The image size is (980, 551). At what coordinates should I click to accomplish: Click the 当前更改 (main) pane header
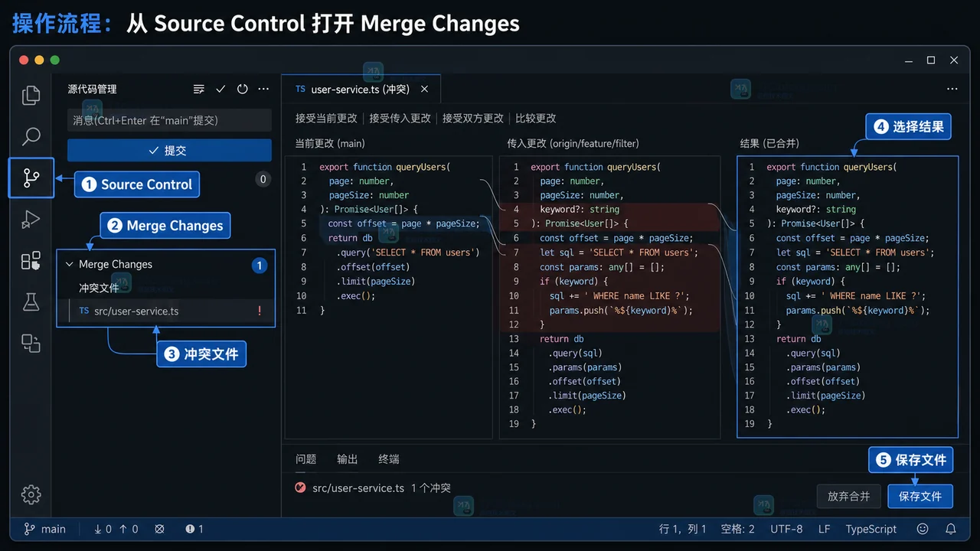pyautogui.click(x=330, y=143)
